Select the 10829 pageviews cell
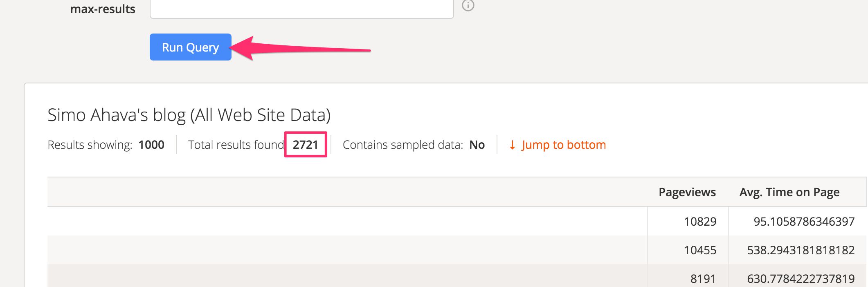 [700, 222]
